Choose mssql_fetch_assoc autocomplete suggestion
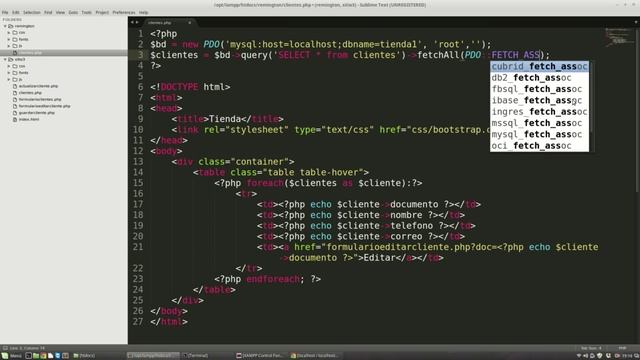 tap(539, 123)
